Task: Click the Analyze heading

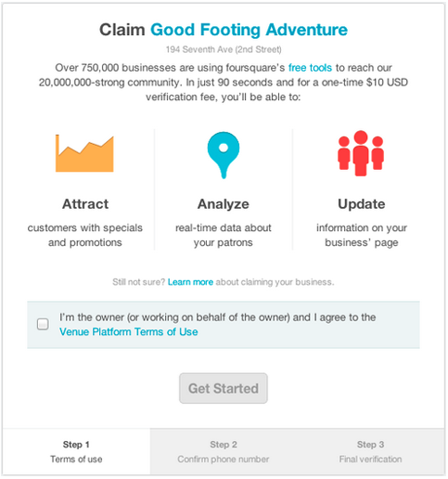Action: click(x=224, y=204)
